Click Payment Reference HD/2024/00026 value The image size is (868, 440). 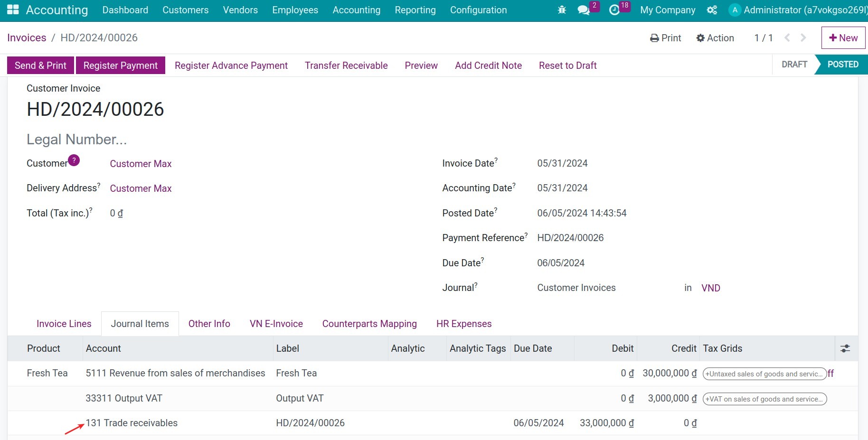click(570, 238)
